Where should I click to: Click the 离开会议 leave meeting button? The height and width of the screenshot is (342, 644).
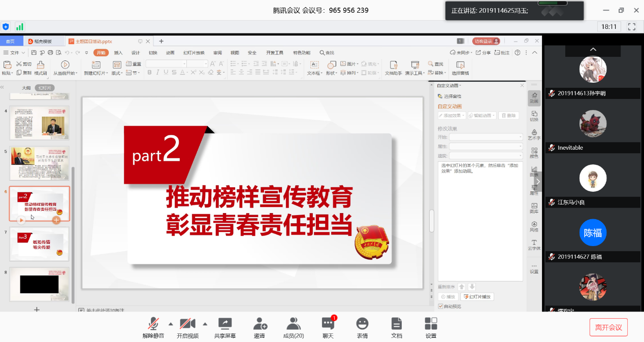608,327
